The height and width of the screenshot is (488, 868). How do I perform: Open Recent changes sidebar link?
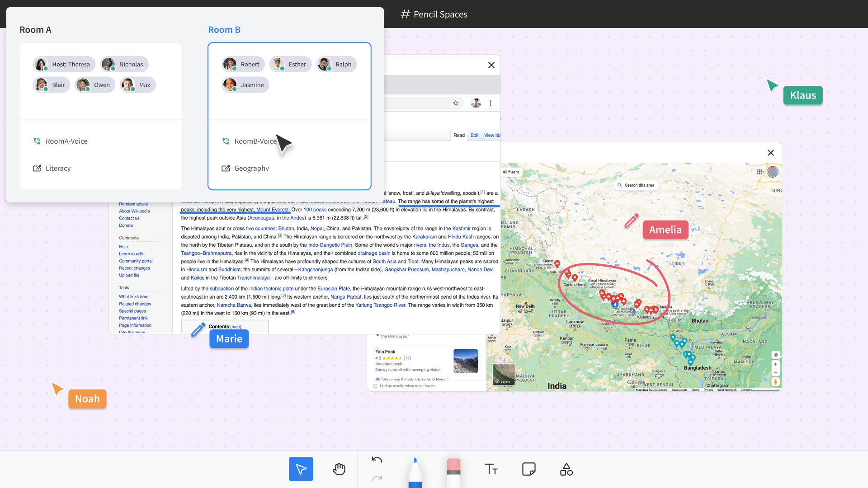pos(134,268)
